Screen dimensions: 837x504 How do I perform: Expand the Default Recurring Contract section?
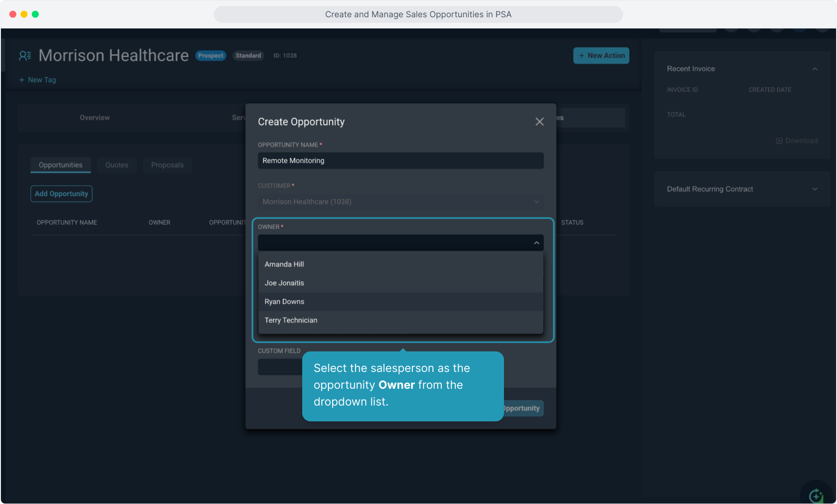click(815, 189)
